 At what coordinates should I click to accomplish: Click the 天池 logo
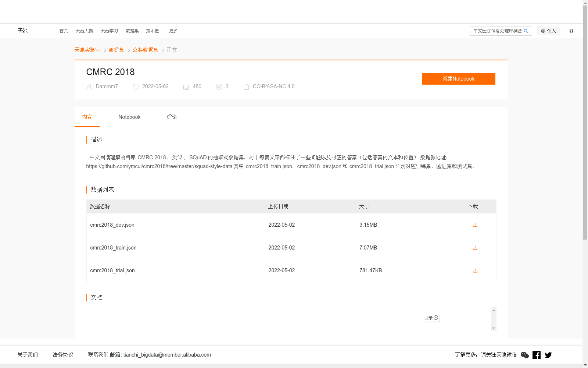click(23, 31)
